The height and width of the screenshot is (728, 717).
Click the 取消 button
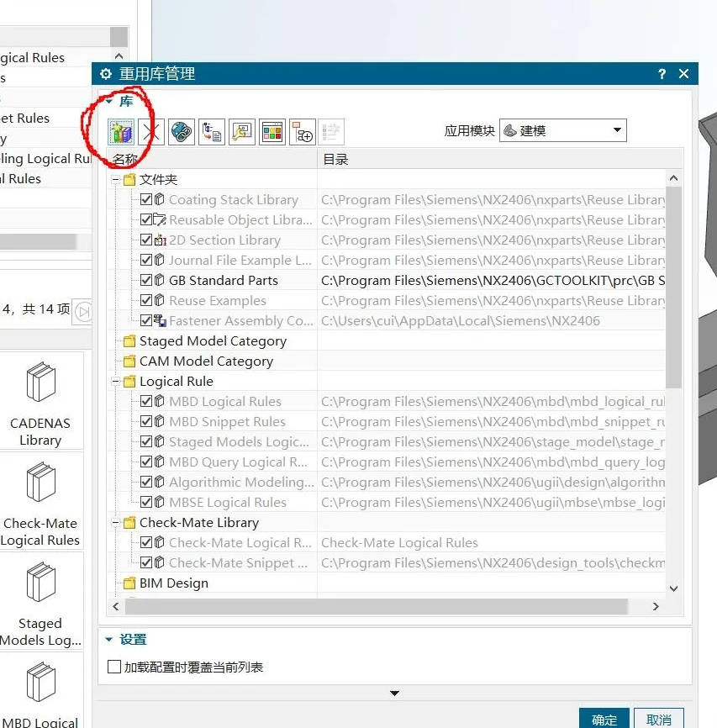pyautogui.click(x=659, y=720)
